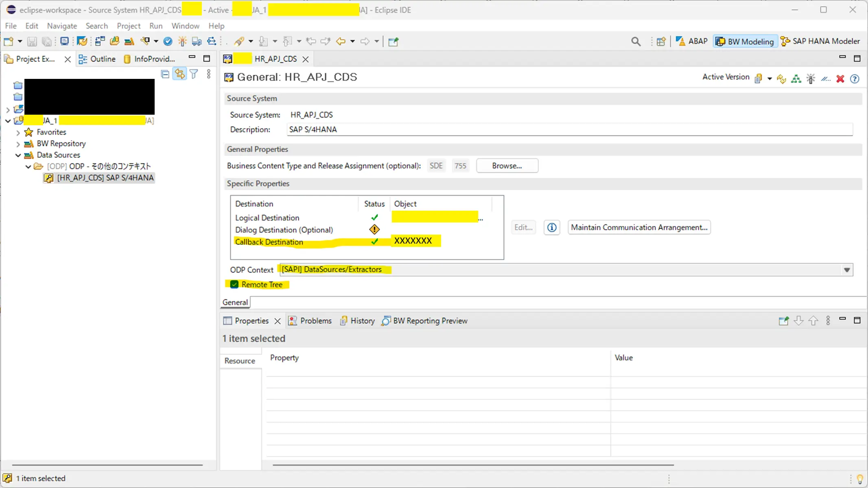868x488 pixels.
Task: Click the blue checkmark check icon in toolbar
Action: pos(168,41)
